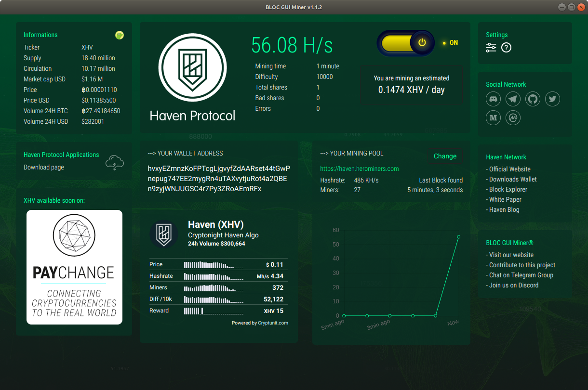Click the PayChange advertisement banner

[74, 267]
